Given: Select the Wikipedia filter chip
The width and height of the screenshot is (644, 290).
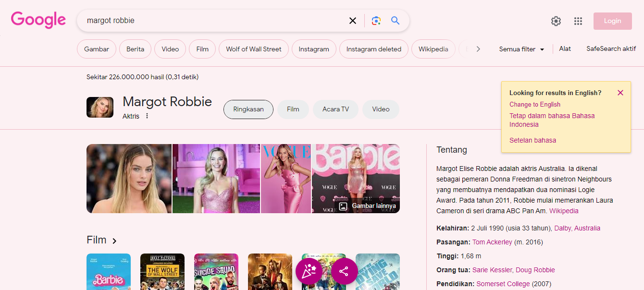Looking at the screenshot, I should (433, 49).
